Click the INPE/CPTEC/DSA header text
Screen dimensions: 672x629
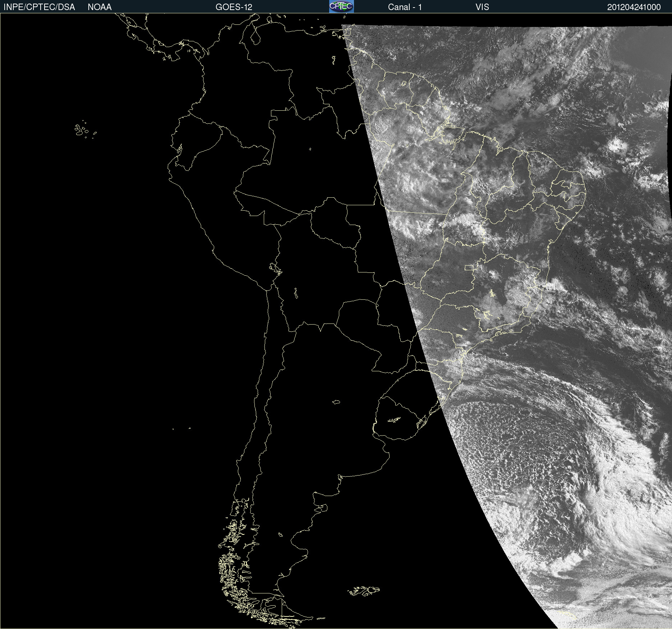[39, 7]
